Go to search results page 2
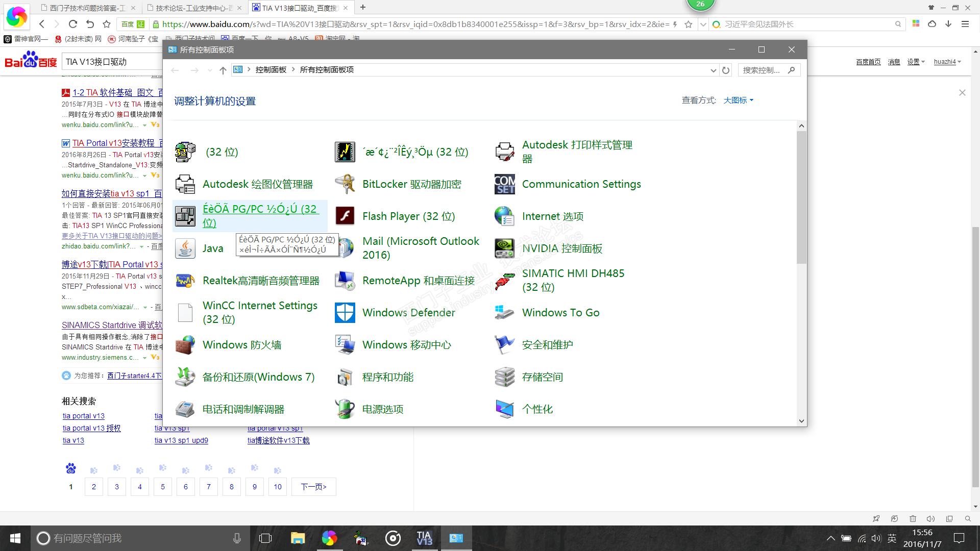The image size is (980, 551). (94, 487)
